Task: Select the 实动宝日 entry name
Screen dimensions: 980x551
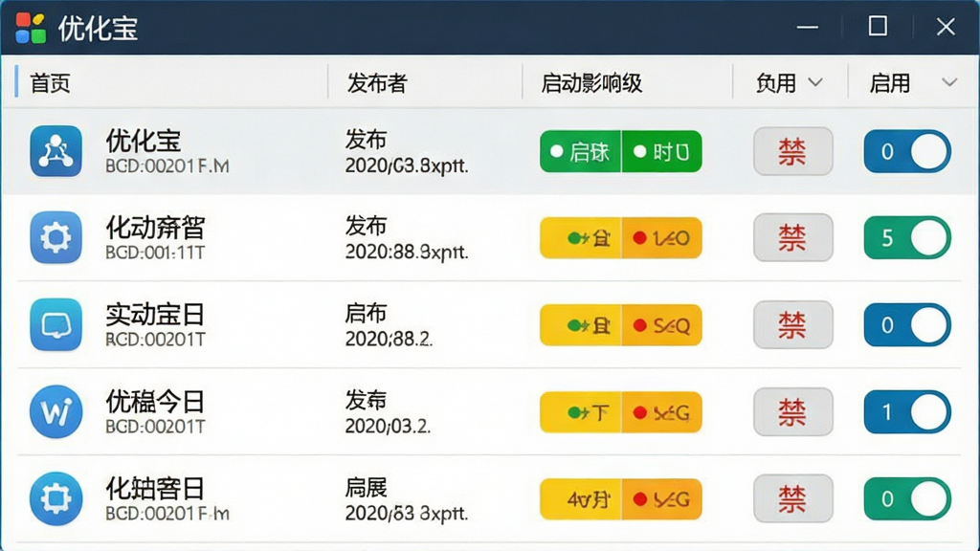Action: click(x=155, y=314)
